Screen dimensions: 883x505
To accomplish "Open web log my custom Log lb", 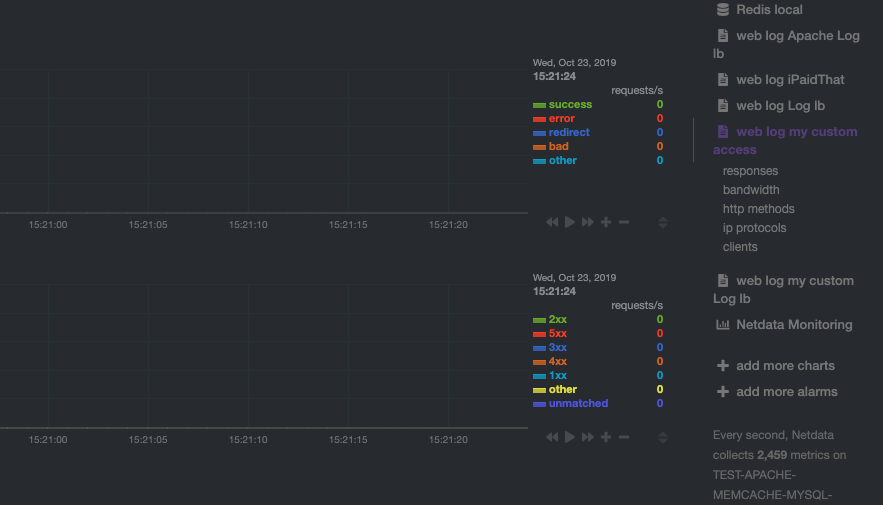I will tap(784, 289).
